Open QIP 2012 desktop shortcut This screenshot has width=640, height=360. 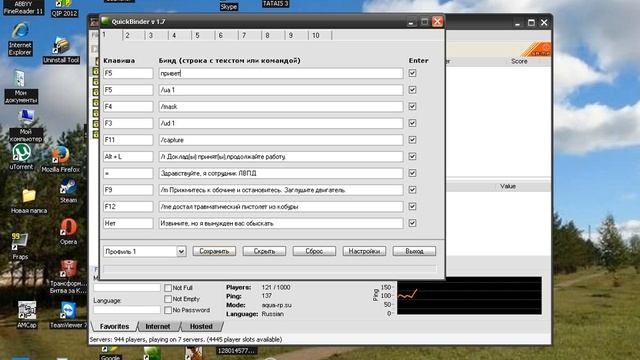point(64,9)
